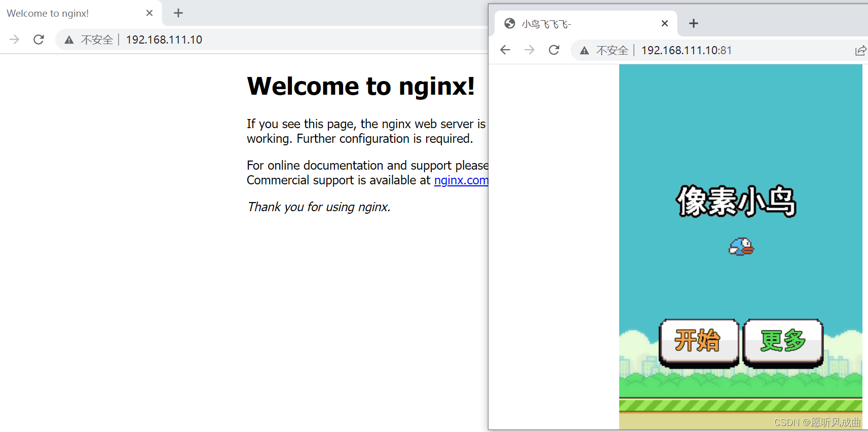Open new tab in nginx window
Screen dimensions: 868x432
click(x=178, y=13)
